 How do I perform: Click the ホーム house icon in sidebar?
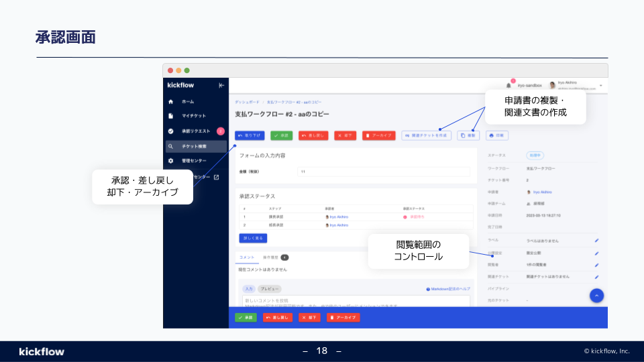[x=170, y=101]
